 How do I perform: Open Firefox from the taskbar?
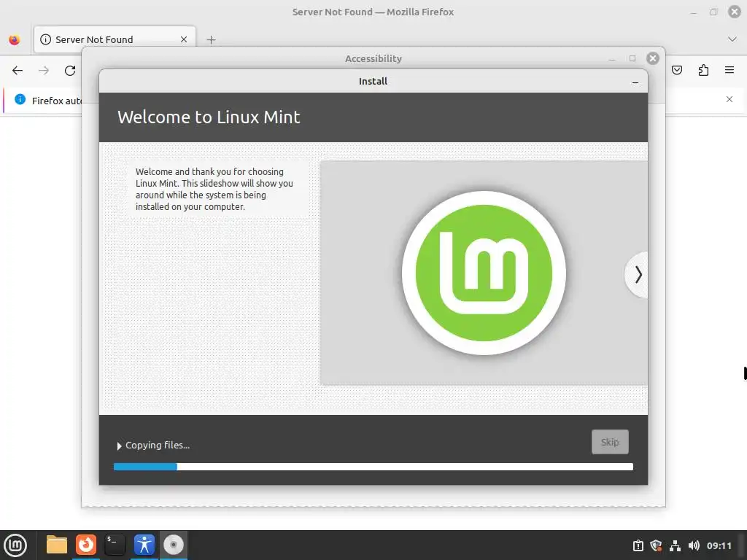86,545
